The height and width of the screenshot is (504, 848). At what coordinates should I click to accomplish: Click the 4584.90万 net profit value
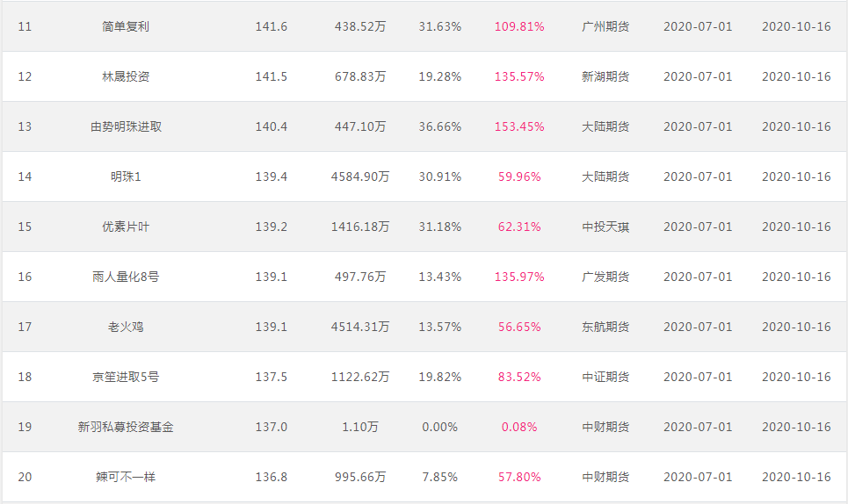tap(360, 176)
